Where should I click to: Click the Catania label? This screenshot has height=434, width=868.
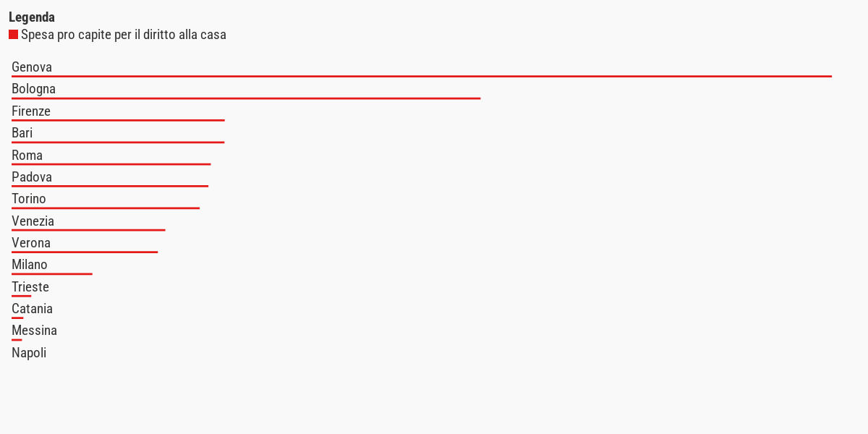(x=32, y=309)
